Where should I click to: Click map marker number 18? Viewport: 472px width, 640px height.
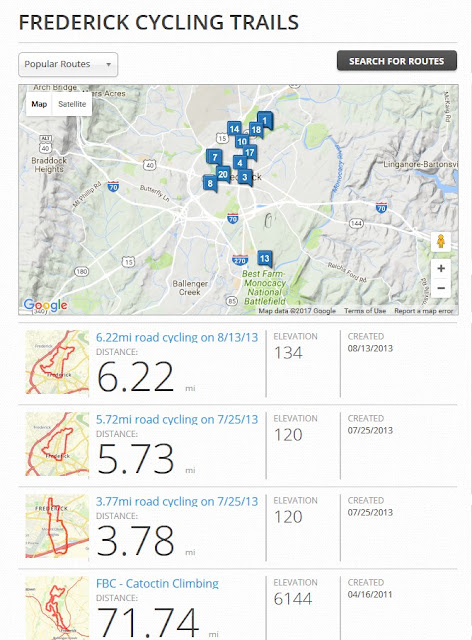(x=256, y=130)
